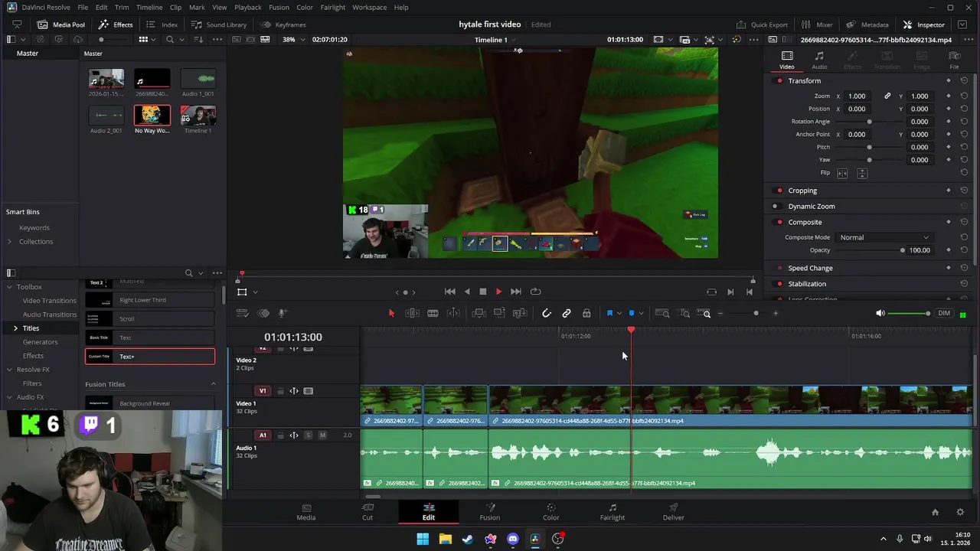This screenshot has height=551, width=980.
Task: Jump to last frame of timeline
Action: [x=515, y=292]
